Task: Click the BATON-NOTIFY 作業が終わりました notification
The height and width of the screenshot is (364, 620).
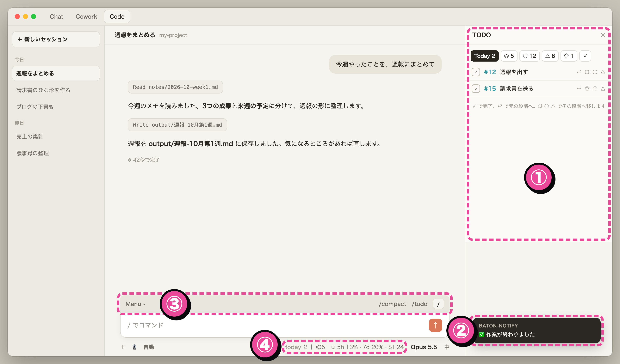Action: [x=536, y=330]
